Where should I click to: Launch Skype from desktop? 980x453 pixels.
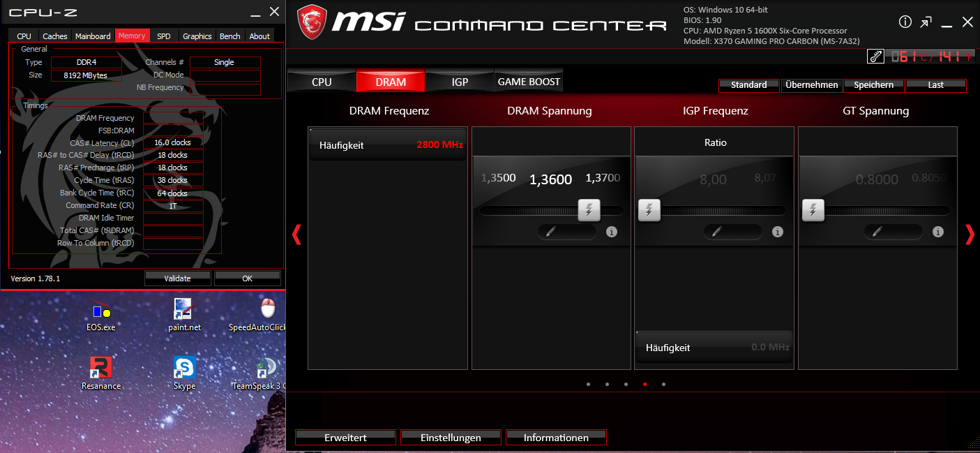point(184,373)
